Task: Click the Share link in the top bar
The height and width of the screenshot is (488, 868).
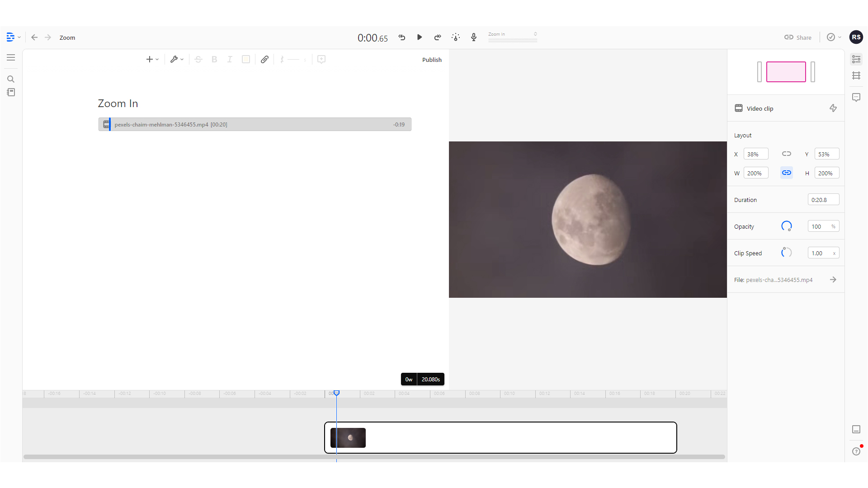Action: 797,37
